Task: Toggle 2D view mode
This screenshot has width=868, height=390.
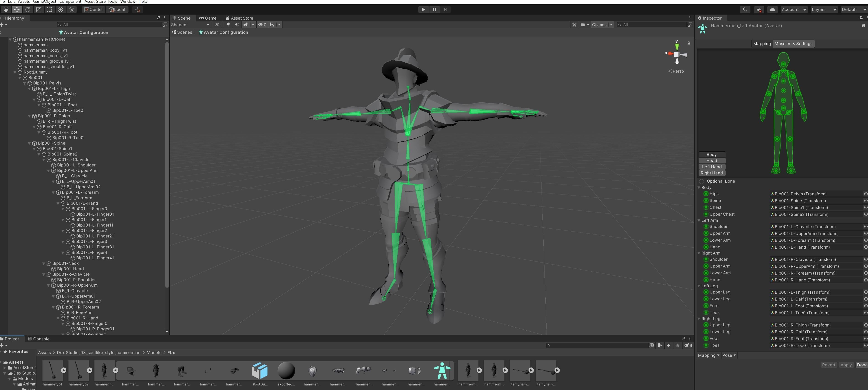Action: (x=217, y=25)
